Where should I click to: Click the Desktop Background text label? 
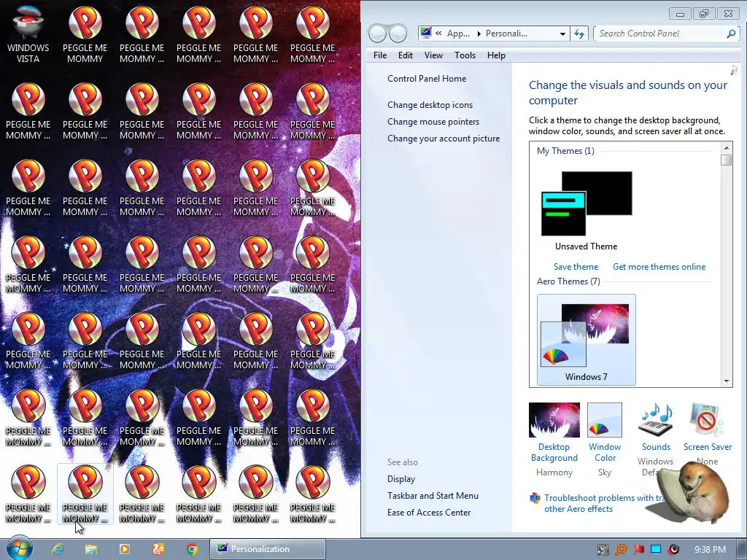click(x=554, y=452)
